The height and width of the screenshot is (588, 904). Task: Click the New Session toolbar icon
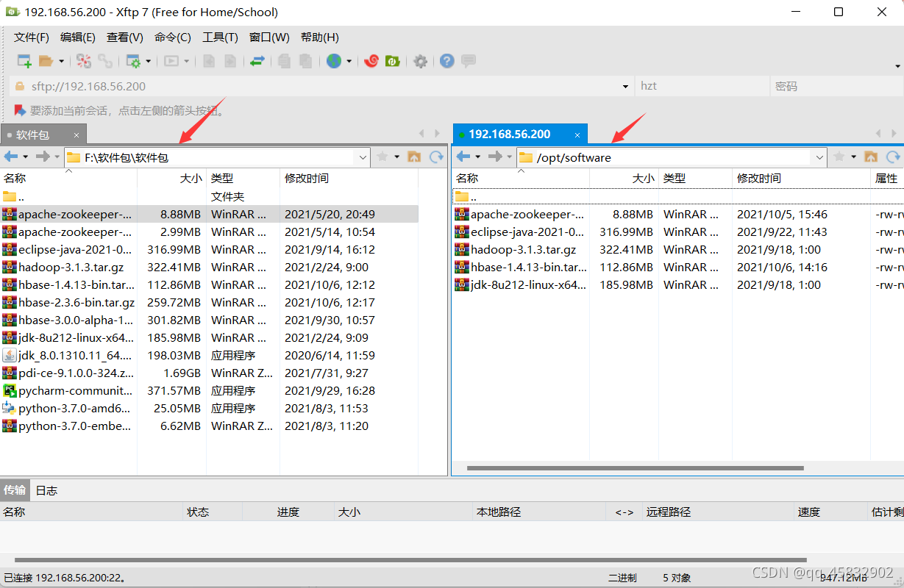[24, 61]
